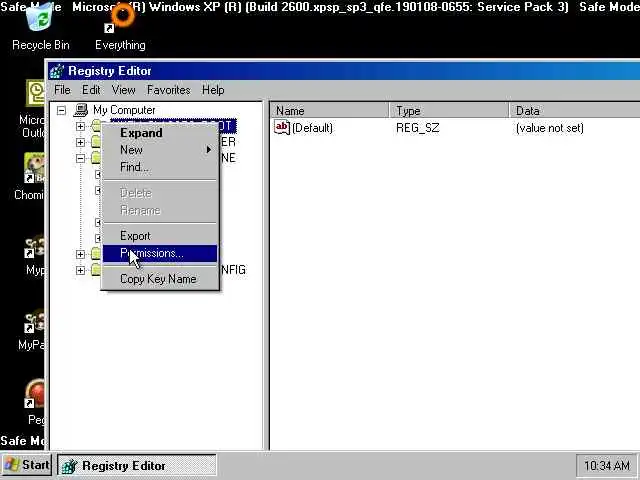Choose Copy Key Name from the context menu

coord(160,279)
